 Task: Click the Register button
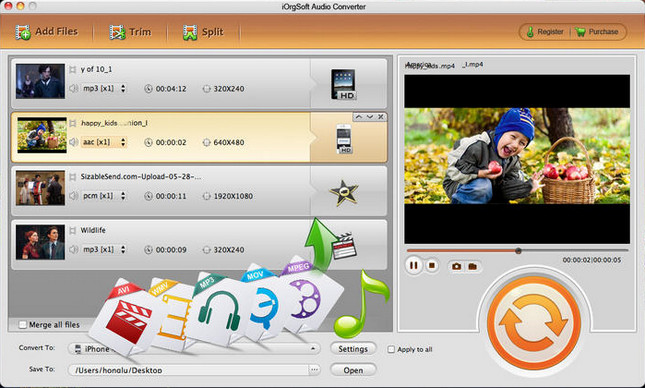tap(545, 32)
